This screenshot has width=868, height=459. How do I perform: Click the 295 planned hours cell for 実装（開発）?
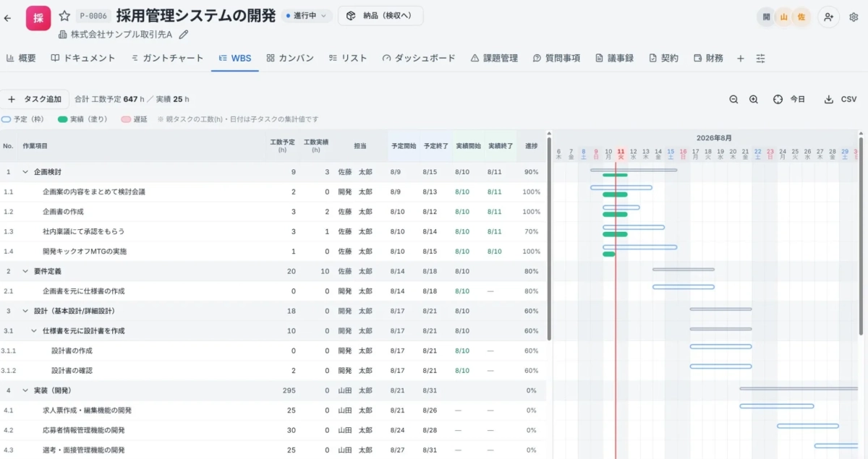[x=289, y=390]
